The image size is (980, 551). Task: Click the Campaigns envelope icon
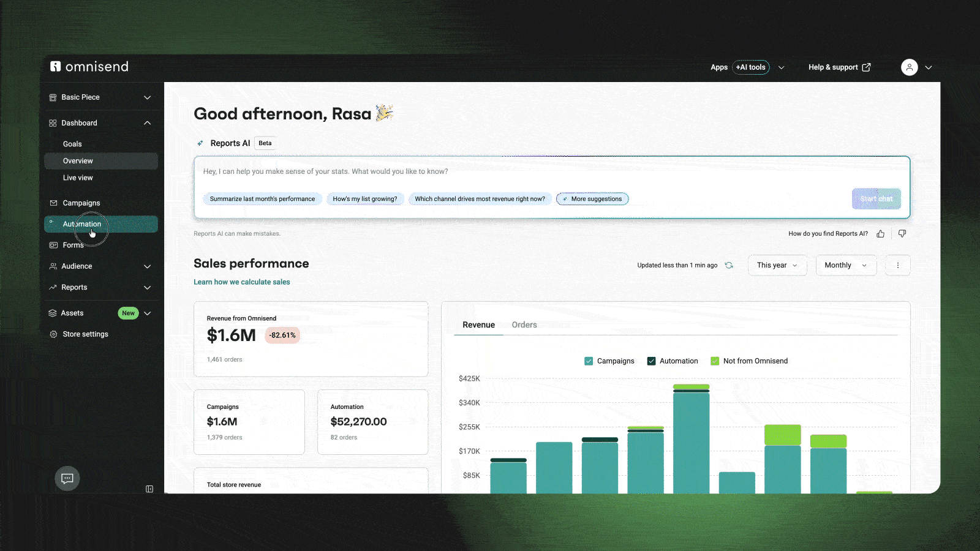point(53,203)
